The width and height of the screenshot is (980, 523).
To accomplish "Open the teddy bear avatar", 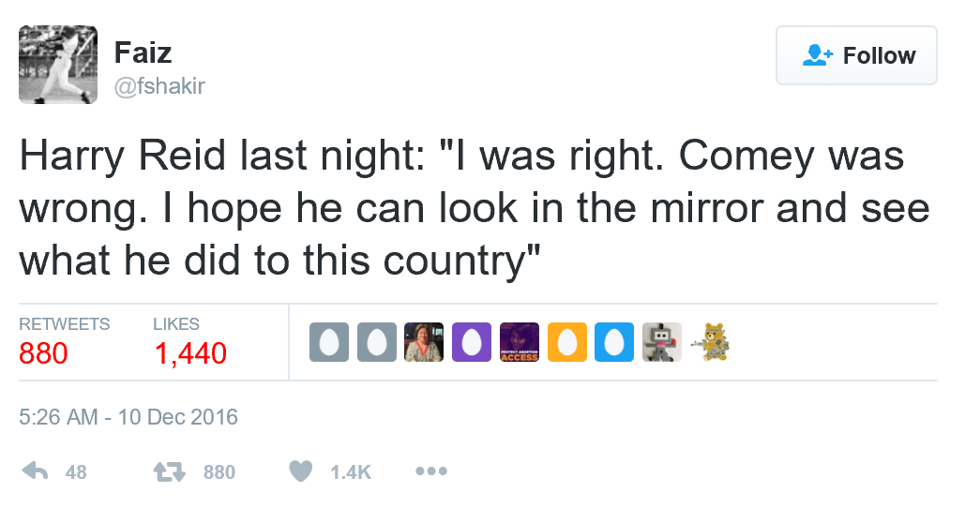I will coord(710,342).
